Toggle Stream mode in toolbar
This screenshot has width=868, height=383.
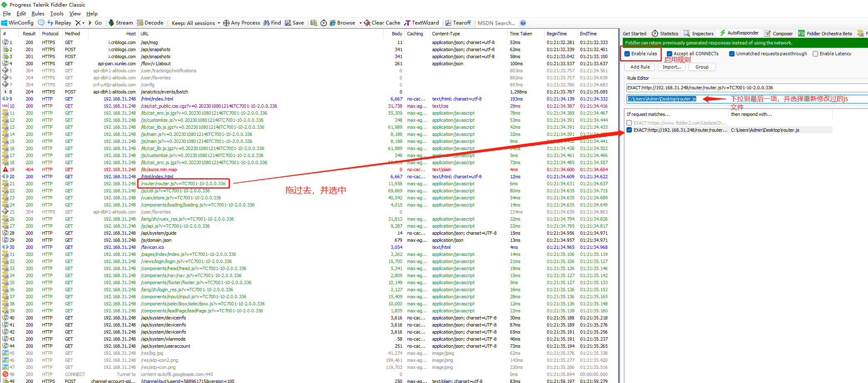[x=121, y=23]
